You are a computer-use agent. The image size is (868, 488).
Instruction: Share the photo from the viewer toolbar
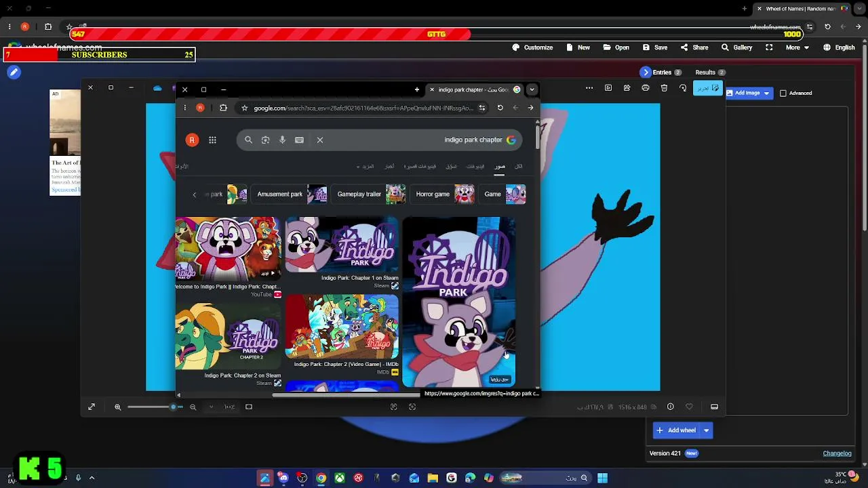[x=627, y=88]
